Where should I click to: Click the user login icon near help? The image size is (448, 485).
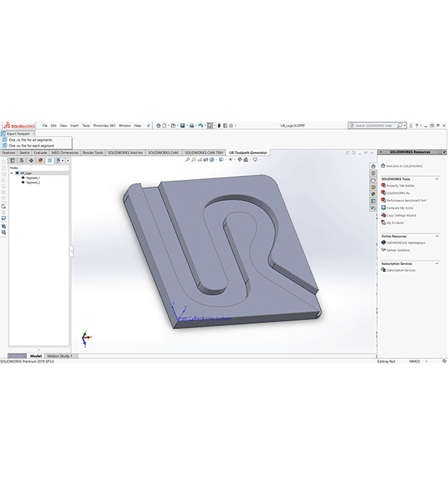tap(411, 125)
